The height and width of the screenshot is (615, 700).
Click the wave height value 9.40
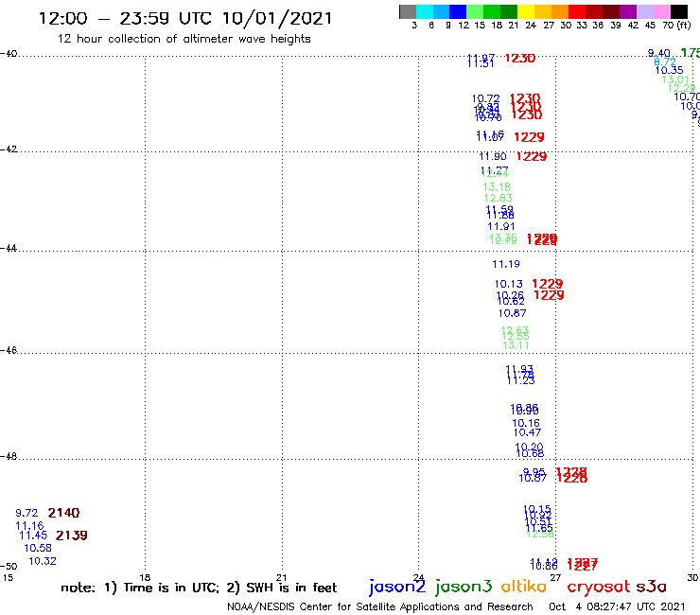coord(659,53)
